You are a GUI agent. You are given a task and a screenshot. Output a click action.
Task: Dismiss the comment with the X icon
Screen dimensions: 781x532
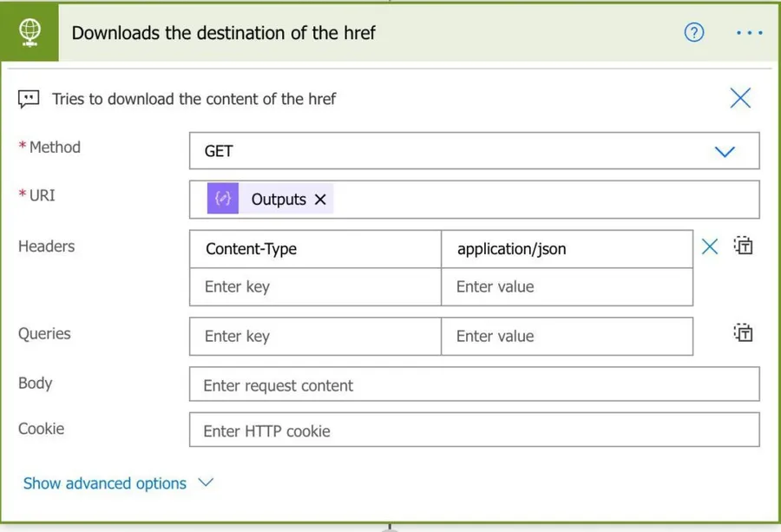tap(740, 98)
